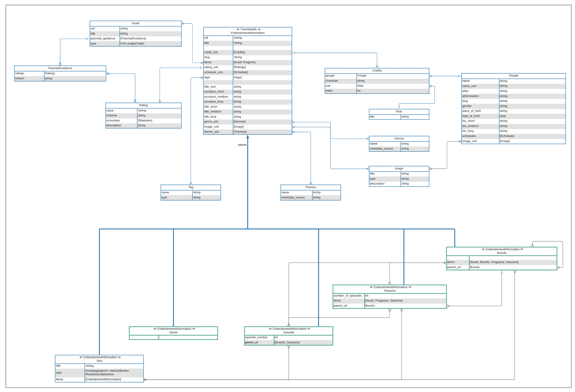Click the Image entity header
The height and width of the screenshot is (392, 575).
pyautogui.click(x=399, y=169)
